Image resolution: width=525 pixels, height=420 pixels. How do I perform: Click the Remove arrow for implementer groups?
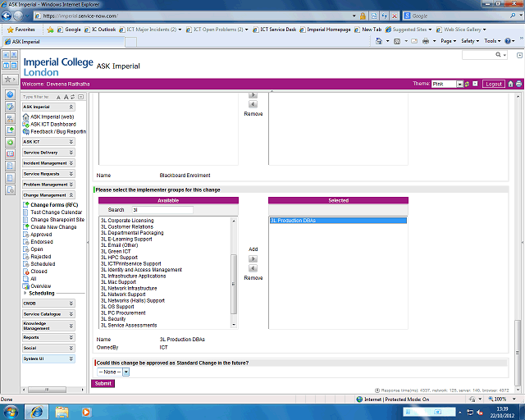[x=253, y=268]
